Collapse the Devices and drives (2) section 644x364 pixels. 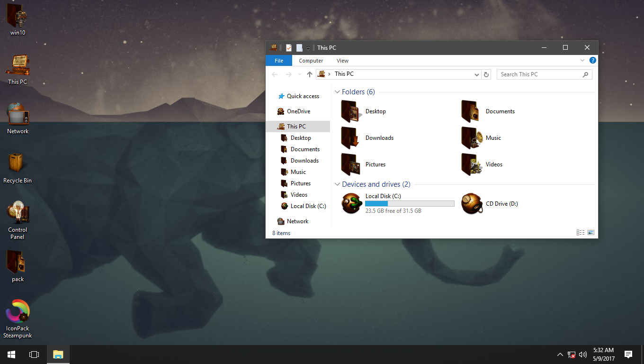[x=337, y=184]
